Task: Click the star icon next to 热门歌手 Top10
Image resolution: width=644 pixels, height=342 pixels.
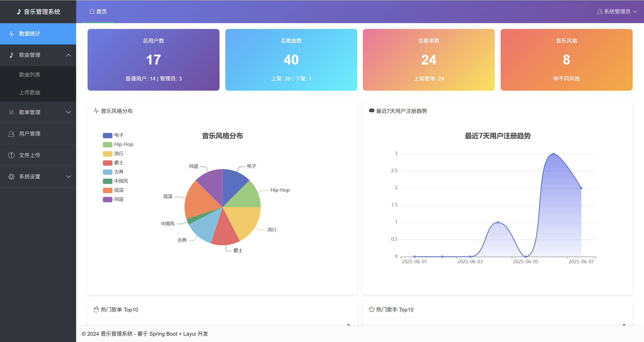Action: click(x=371, y=310)
